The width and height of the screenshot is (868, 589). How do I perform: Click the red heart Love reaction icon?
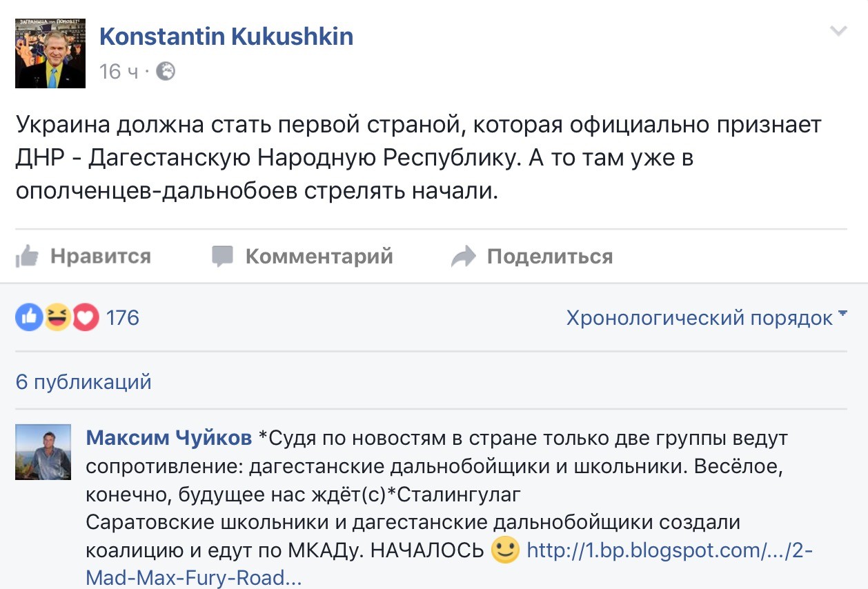tap(86, 317)
